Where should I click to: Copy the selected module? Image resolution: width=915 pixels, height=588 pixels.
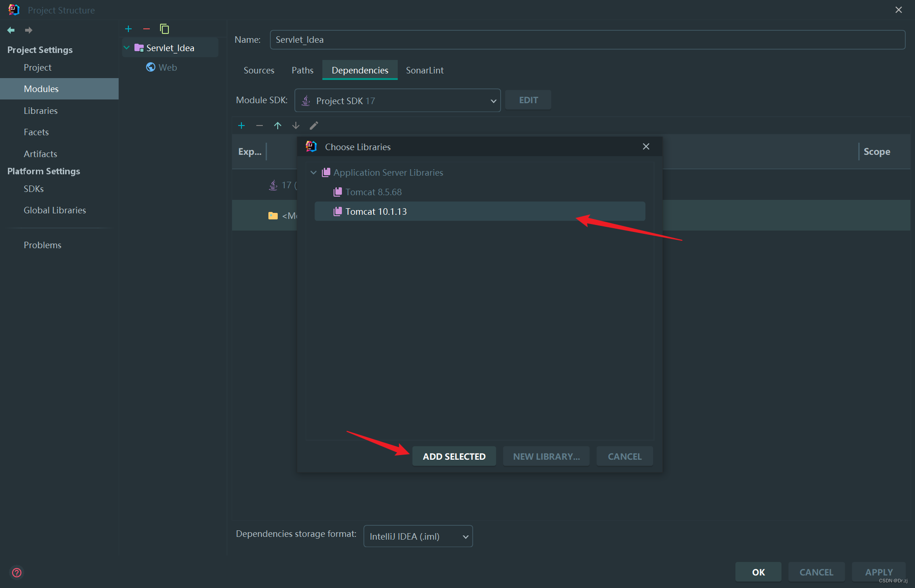click(165, 29)
